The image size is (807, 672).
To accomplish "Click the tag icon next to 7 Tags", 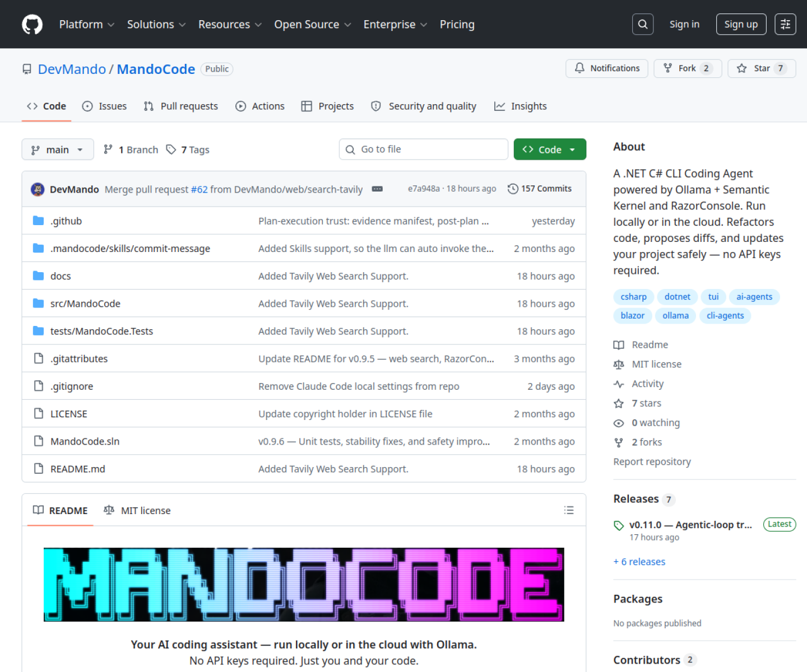I will (171, 150).
